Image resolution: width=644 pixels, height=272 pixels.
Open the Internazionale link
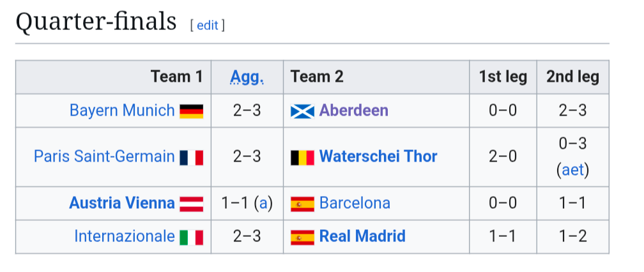(x=124, y=236)
